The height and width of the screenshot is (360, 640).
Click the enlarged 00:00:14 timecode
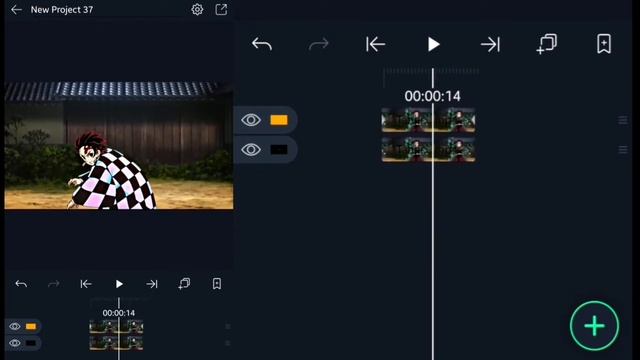point(433,96)
